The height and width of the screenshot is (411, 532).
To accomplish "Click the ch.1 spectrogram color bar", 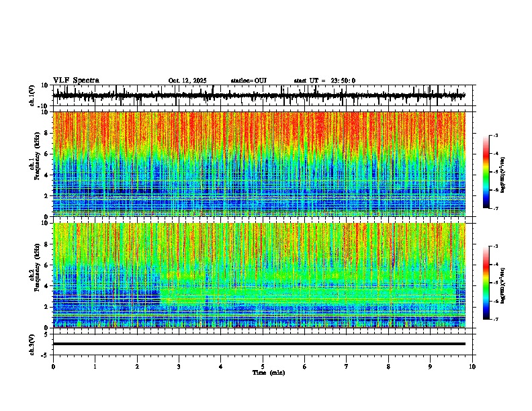I will pyautogui.click(x=486, y=172).
